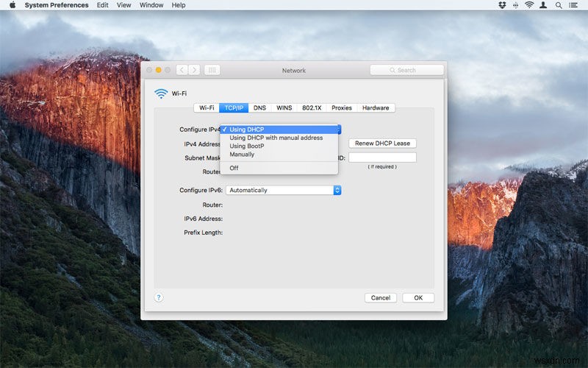588x368 pixels.
Task: Open Notification Center list icon
Action: coord(576,5)
